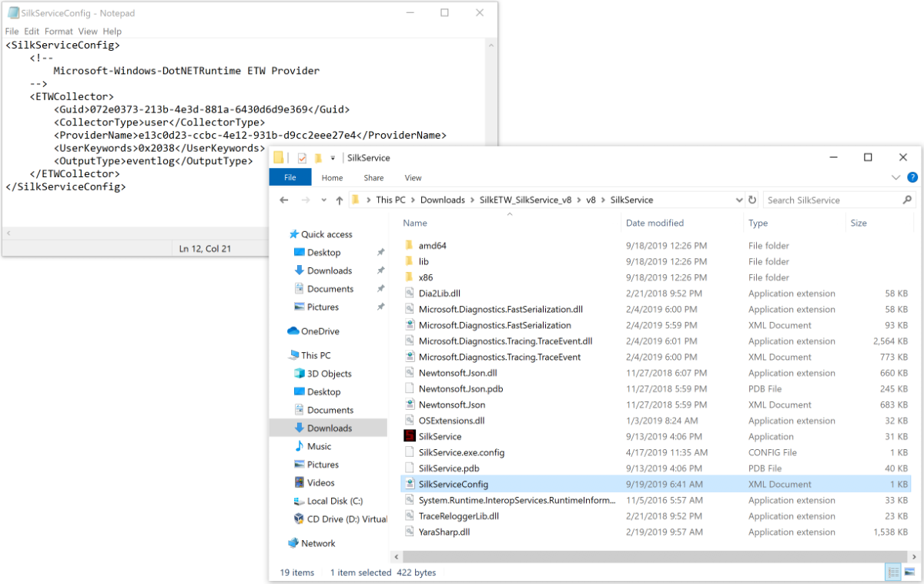Screen dimensions: 924x584
Task: Select SilkService.exe.config file
Action: coord(462,452)
